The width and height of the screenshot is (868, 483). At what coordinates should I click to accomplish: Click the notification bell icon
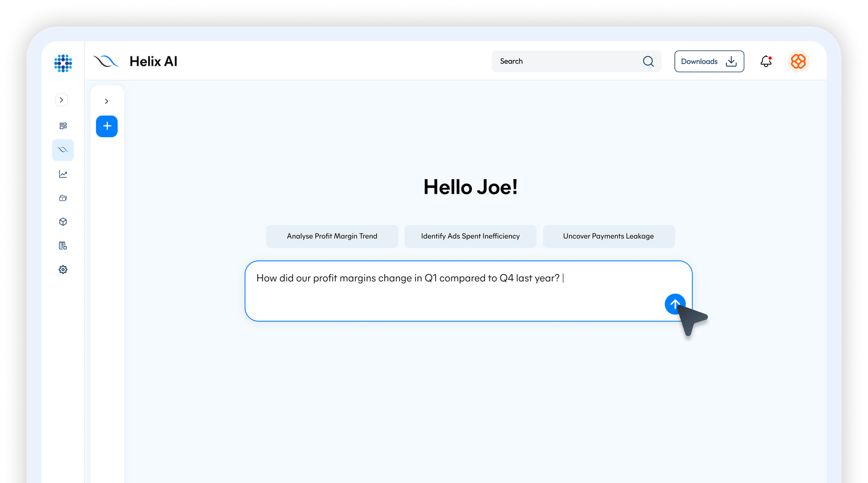click(x=765, y=61)
